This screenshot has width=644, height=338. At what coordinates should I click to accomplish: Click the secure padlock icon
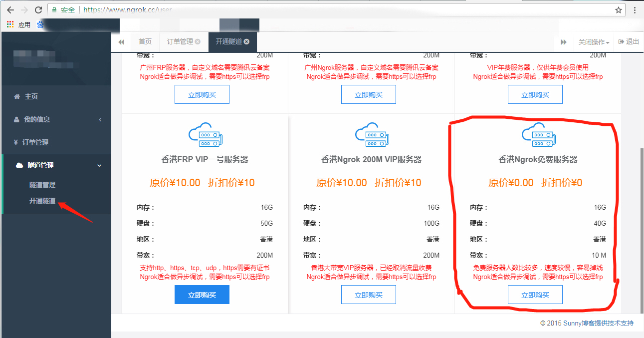[x=55, y=9]
